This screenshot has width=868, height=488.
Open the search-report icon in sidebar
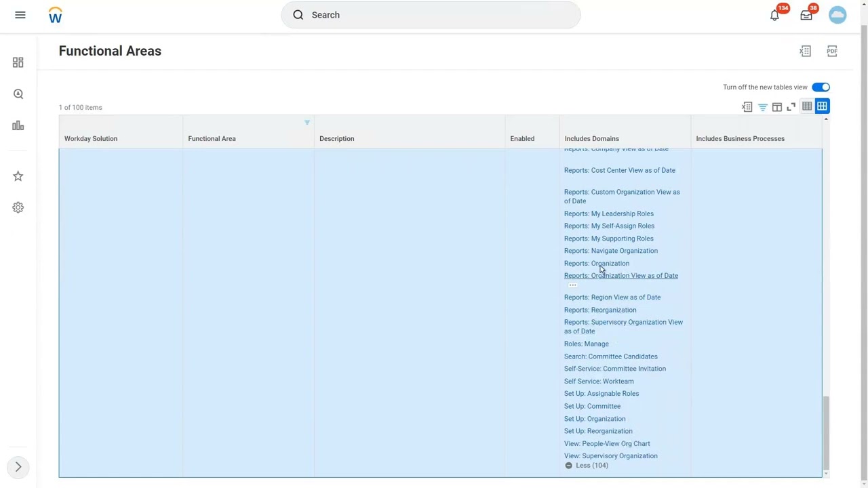[x=18, y=94]
